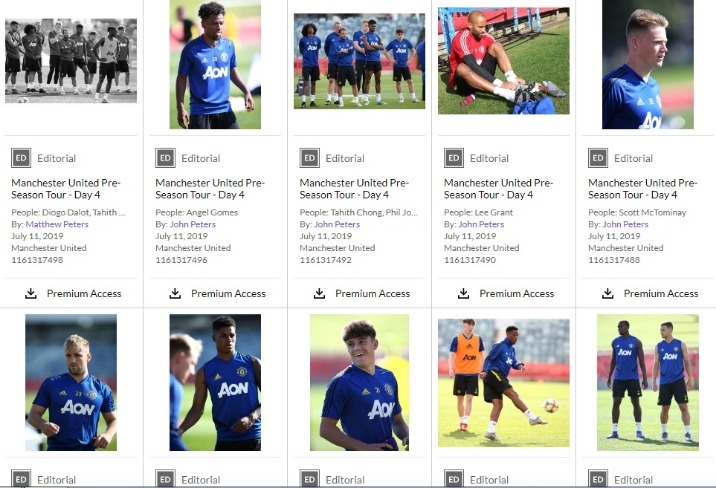Open Scott McTominay profile photo thumbnail
The width and height of the screenshot is (716, 488).
coord(648,64)
